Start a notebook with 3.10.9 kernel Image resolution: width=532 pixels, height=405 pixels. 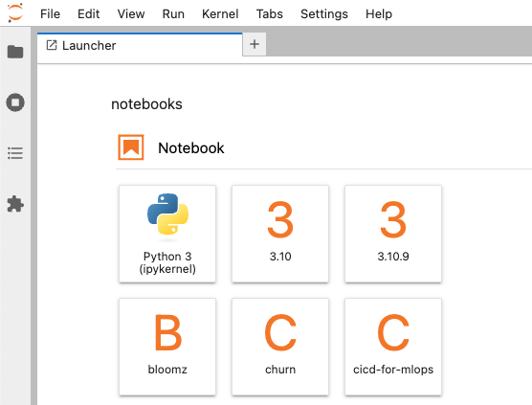pos(393,234)
